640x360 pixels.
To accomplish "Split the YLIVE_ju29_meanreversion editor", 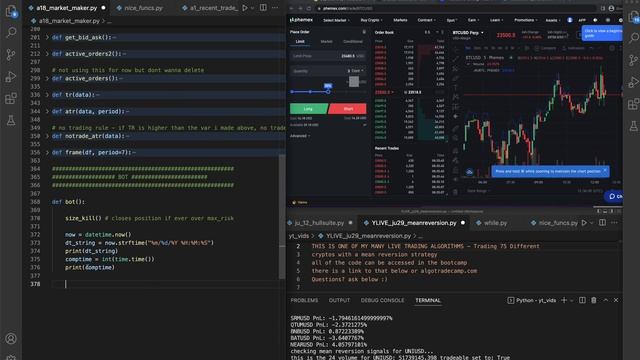I will coord(602,223).
